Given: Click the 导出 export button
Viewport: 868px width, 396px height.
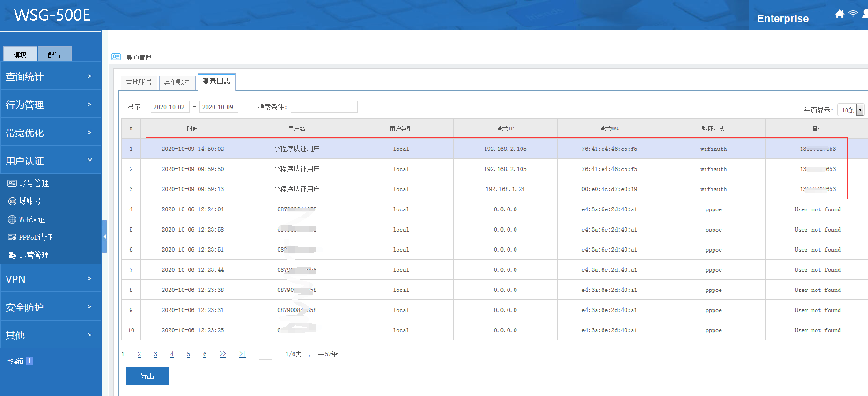Looking at the screenshot, I should [147, 376].
